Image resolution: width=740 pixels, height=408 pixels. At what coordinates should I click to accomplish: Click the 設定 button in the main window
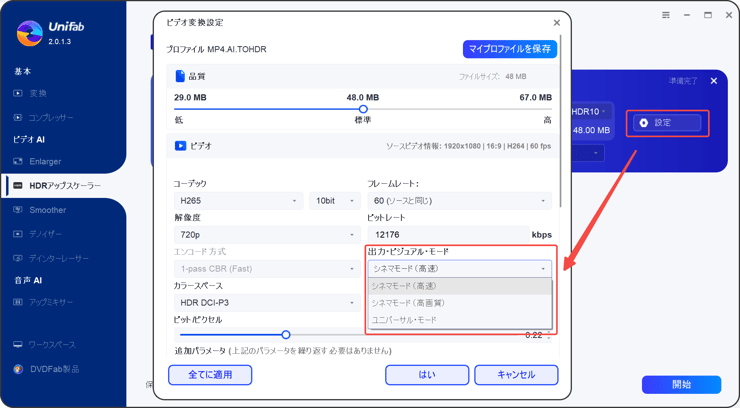(x=667, y=123)
